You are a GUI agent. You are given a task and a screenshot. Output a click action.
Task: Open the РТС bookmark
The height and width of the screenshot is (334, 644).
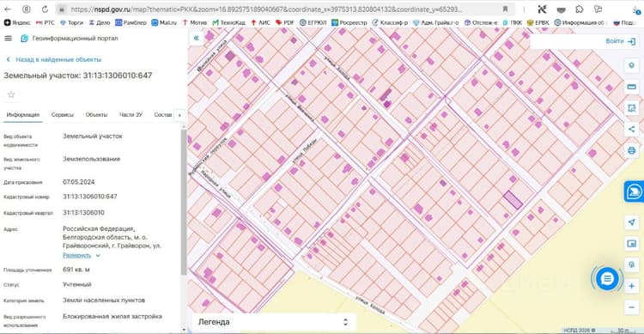pos(46,22)
